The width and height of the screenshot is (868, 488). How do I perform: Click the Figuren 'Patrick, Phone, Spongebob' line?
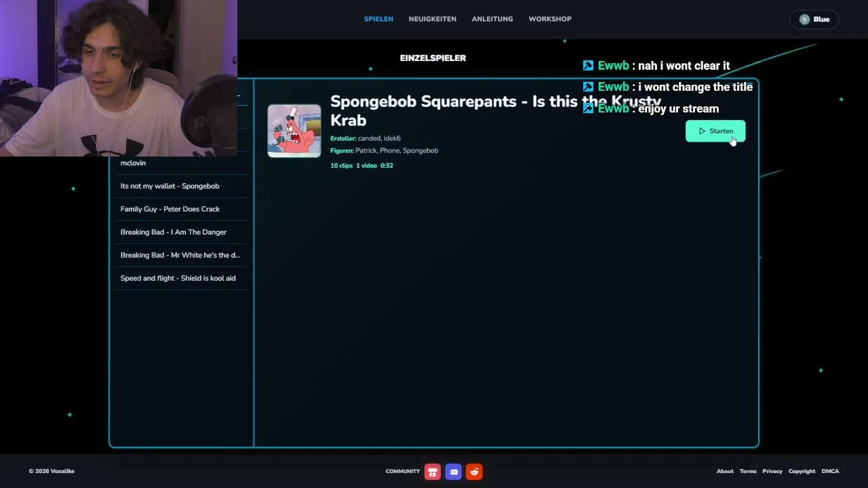tap(384, 150)
